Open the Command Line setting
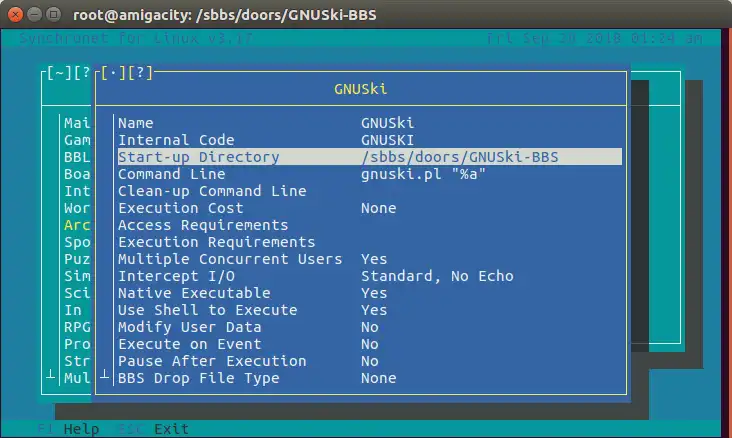The image size is (732, 438). point(369,174)
